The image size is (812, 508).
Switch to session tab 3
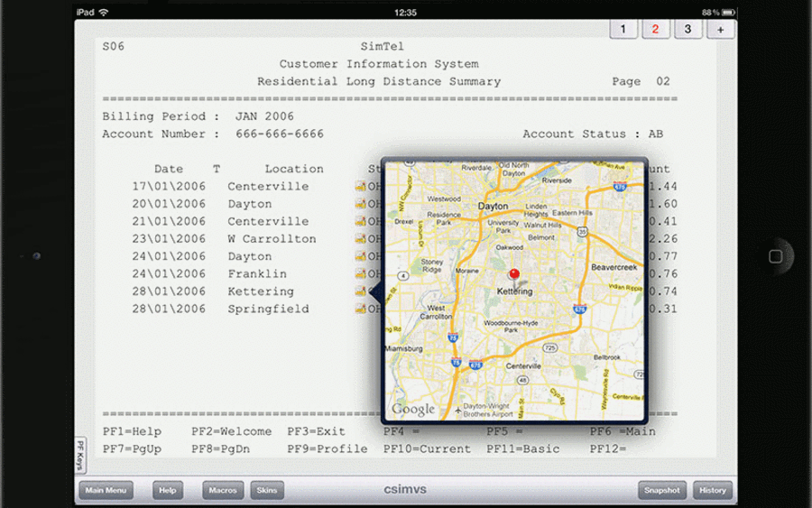687,29
